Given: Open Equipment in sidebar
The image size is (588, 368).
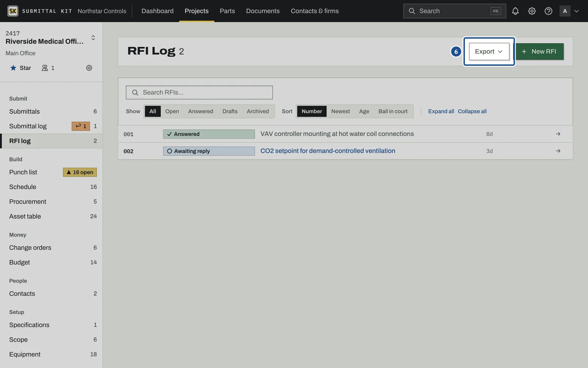Looking at the screenshot, I should [51, 354].
